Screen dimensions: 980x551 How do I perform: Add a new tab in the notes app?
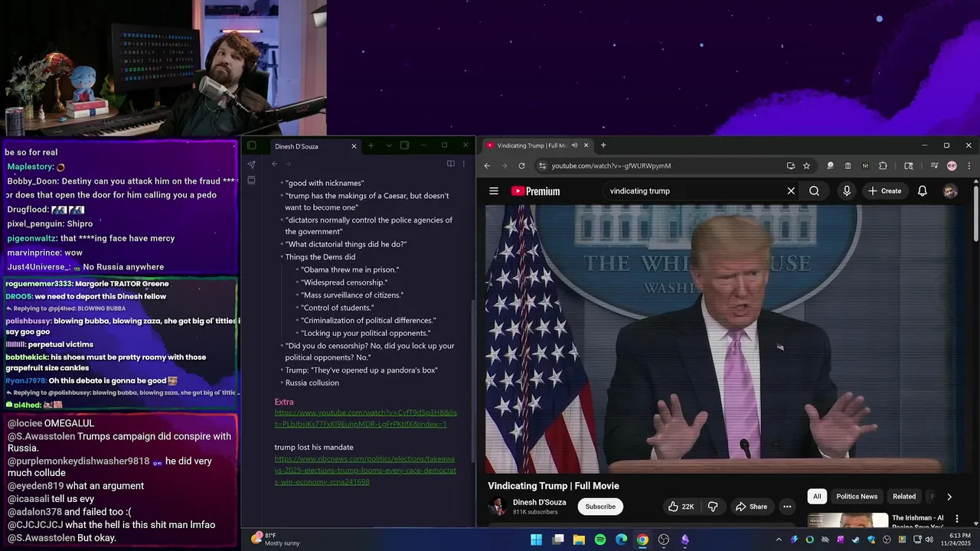(x=371, y=145)
